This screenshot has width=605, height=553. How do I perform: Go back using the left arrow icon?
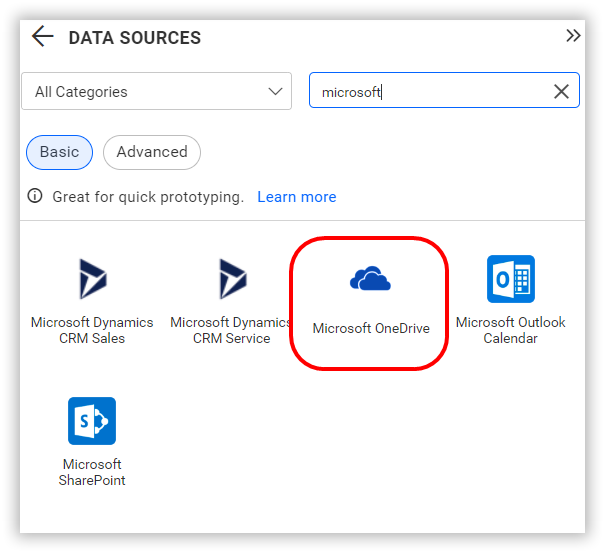click(x=42, y=36)
